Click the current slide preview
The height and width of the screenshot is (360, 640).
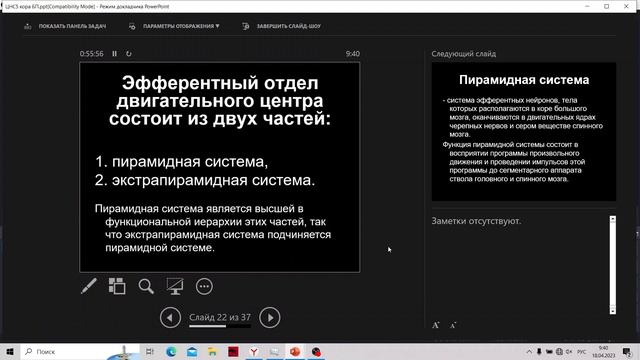(220, 167)
